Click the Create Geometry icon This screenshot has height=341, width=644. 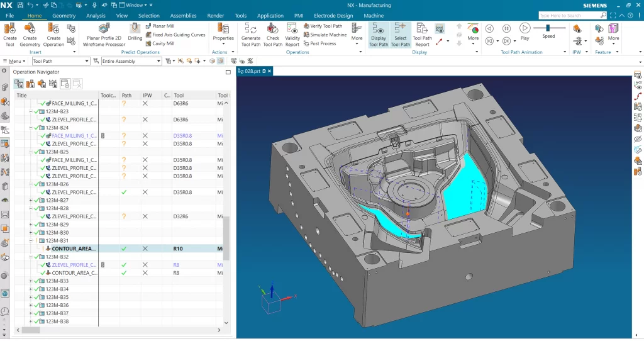(30, 35)
